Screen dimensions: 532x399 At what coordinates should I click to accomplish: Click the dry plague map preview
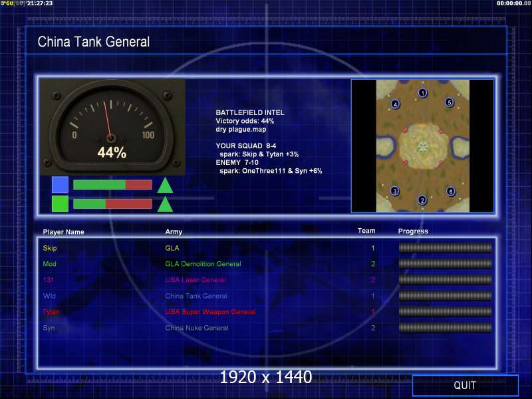click(x=422, y=146)
